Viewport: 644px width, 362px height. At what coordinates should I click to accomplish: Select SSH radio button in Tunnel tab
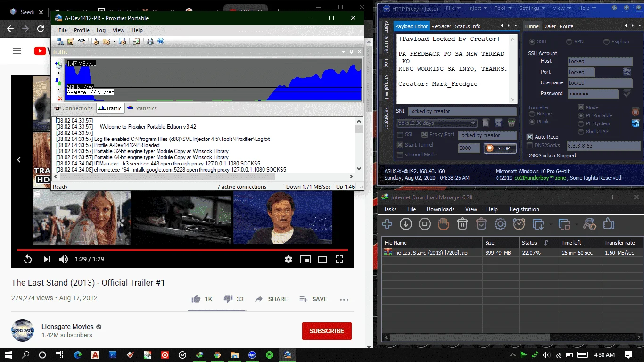click(x=532, y=41)
